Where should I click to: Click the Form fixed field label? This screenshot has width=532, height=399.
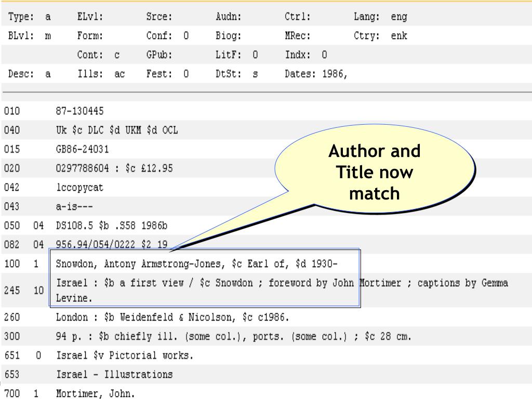(90, 36)
